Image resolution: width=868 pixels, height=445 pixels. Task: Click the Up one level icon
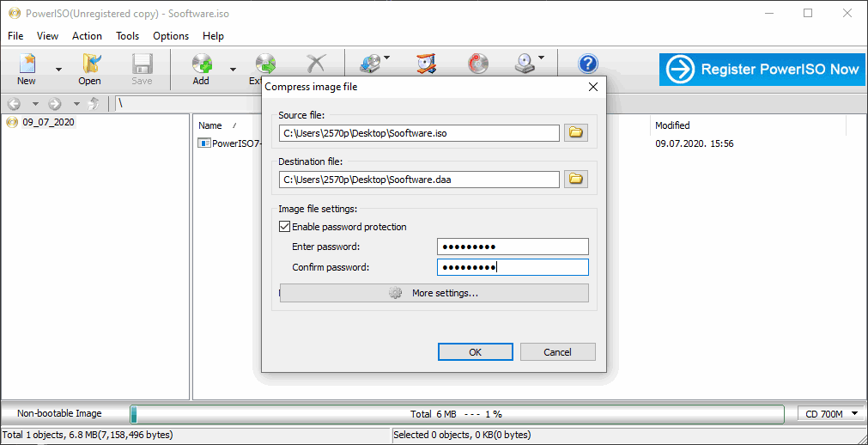point(94,104)
